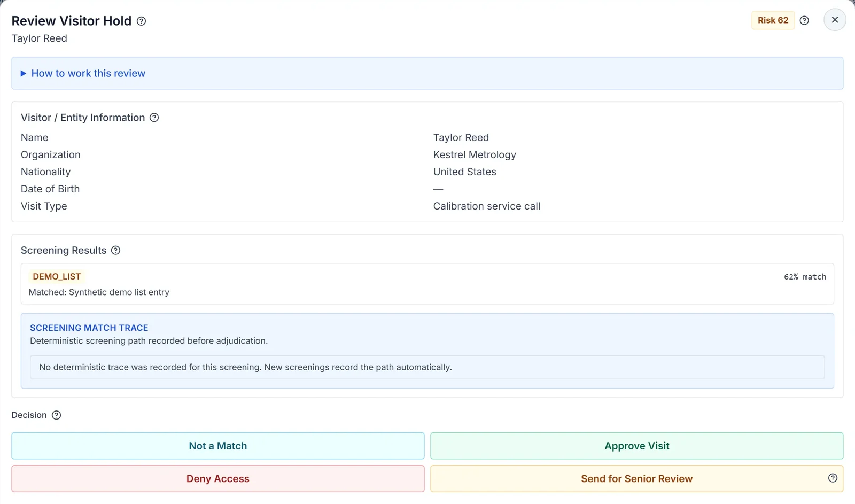
Task: Open help icon beside Screening Results
Action: 115,250
